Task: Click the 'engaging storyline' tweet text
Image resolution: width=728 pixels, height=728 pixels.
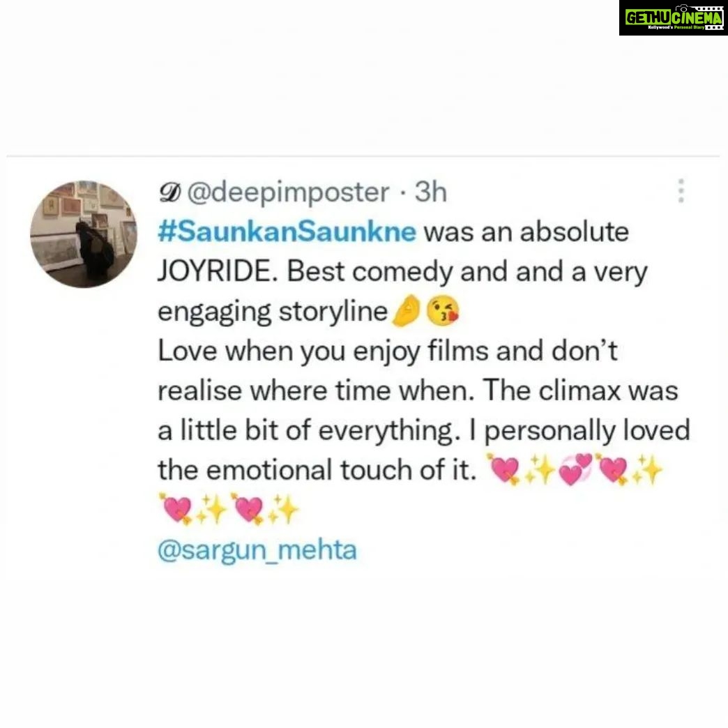Action: tap(273, 312)
